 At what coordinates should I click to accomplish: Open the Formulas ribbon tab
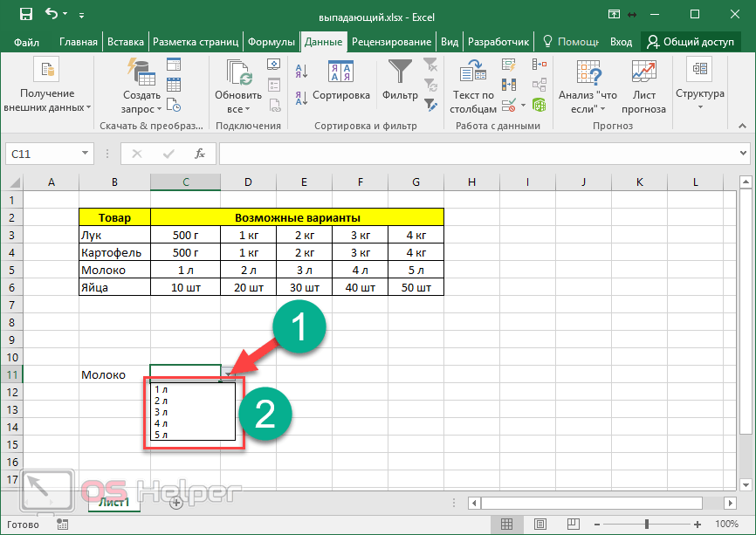click(x=271, y=42)
